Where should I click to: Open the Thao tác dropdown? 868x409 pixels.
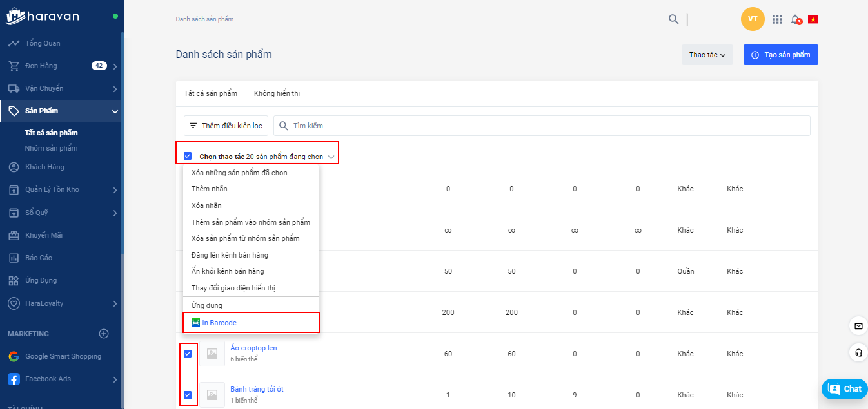(707, 55)
